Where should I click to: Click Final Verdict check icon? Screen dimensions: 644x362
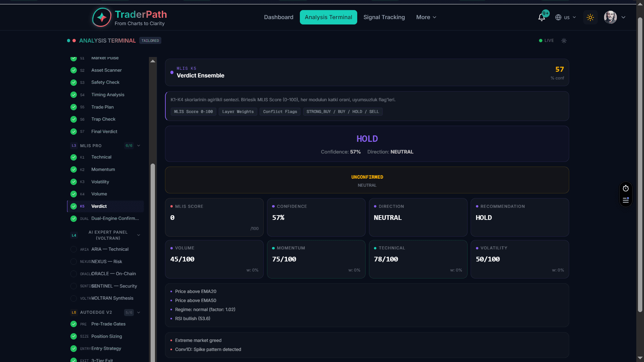click(x=73, y=132)
